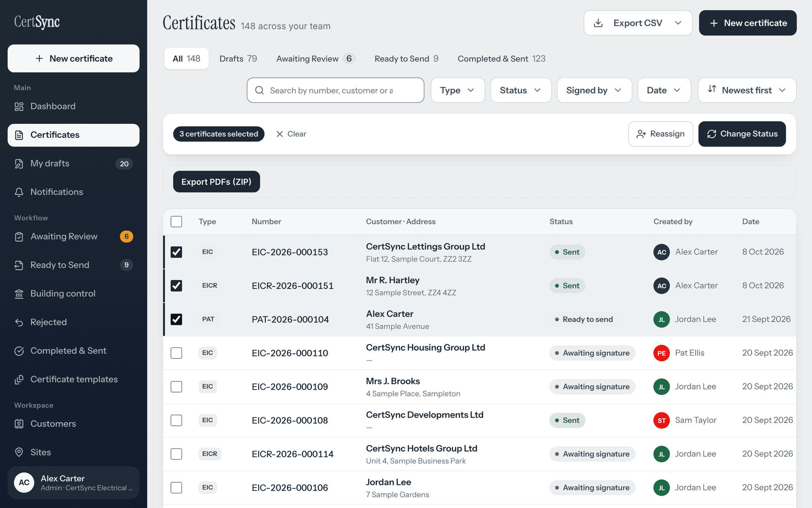Click the My drafts sidebar icon

pyautogui.click(x=19, y=164)
